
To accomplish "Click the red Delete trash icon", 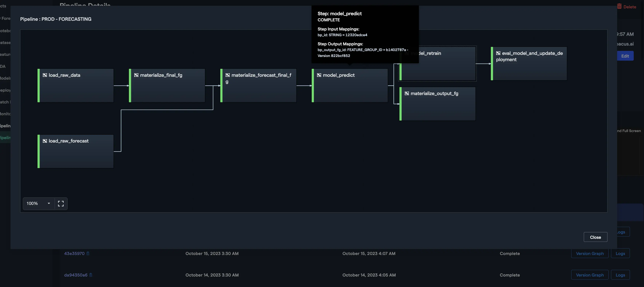I will click(619, 6).
